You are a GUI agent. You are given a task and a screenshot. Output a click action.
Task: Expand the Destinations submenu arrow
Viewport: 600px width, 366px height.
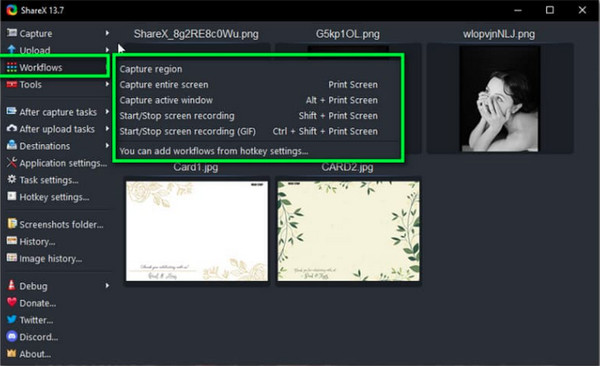point(107,145)
